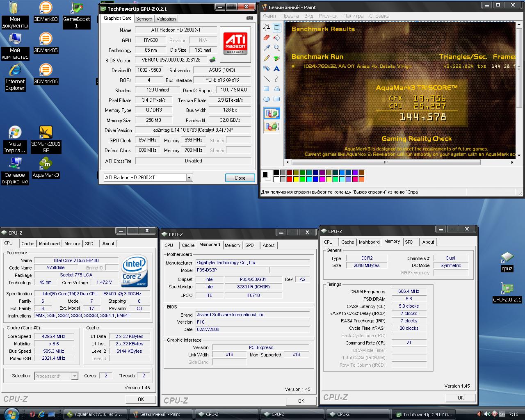Open the Файл menu in Paint
This screenshot has width=525, height=420.
point(269,16)
